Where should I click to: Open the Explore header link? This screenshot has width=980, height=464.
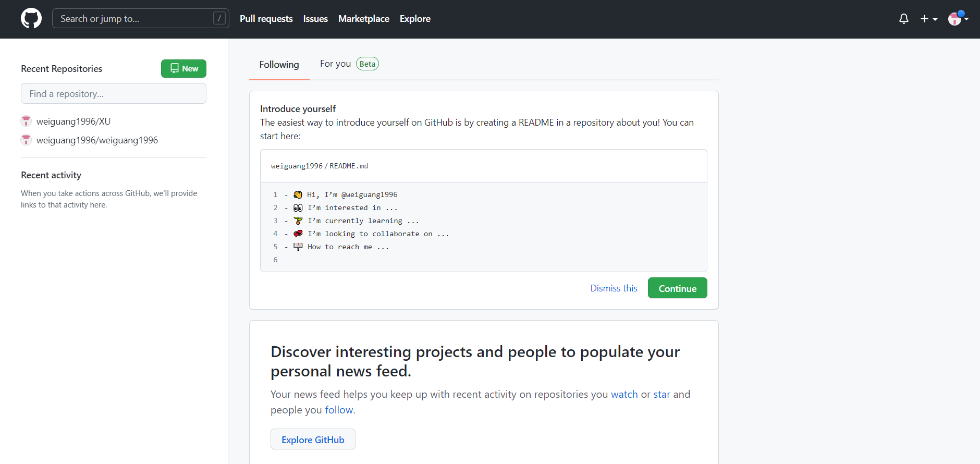point(415,19)
